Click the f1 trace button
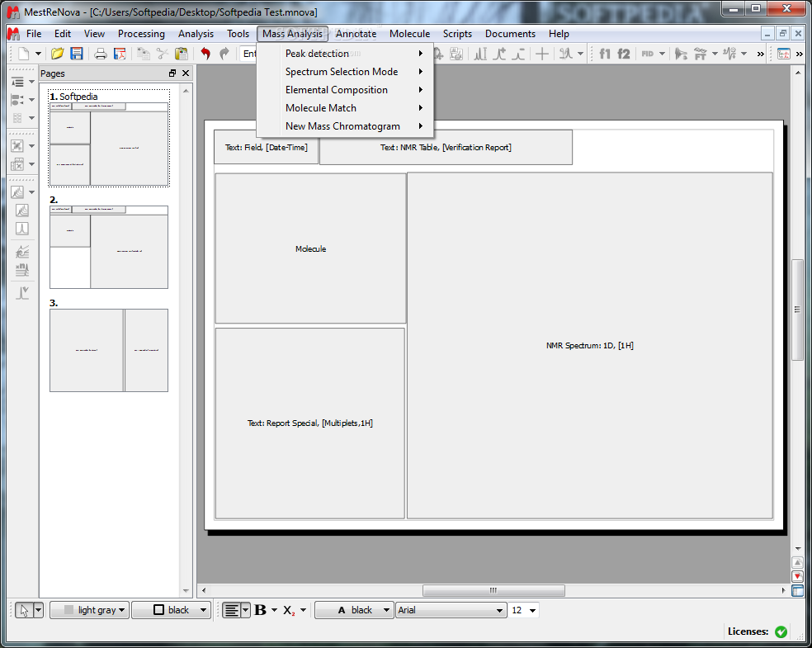The height and width of the screenshot is (648, 812). pos(604,54)
